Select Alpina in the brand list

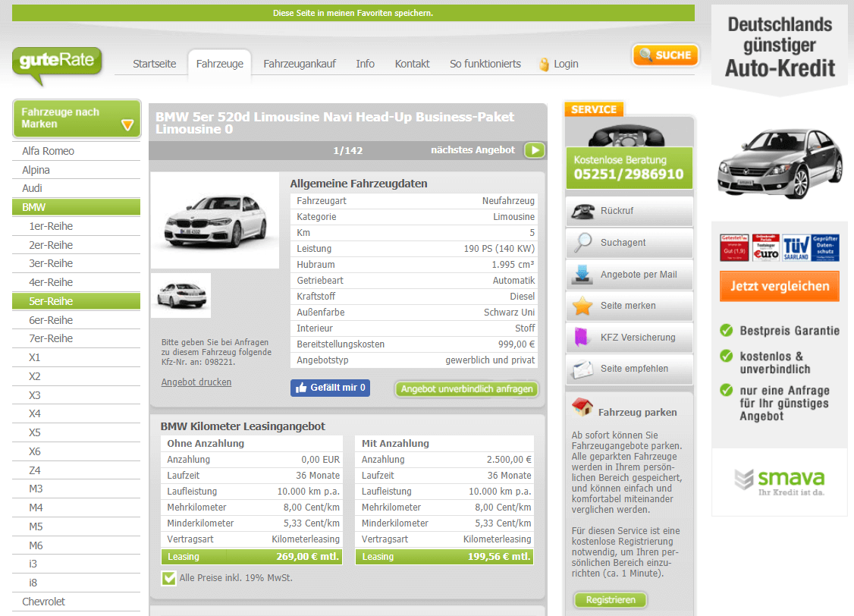[77, 170]
